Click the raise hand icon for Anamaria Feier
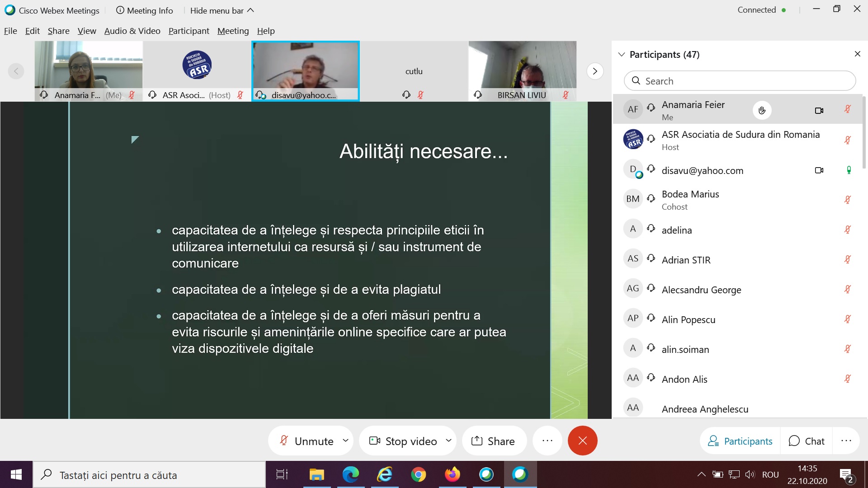Image resolution: width=868 pixels, height=488 pixels. click(762, 110)
